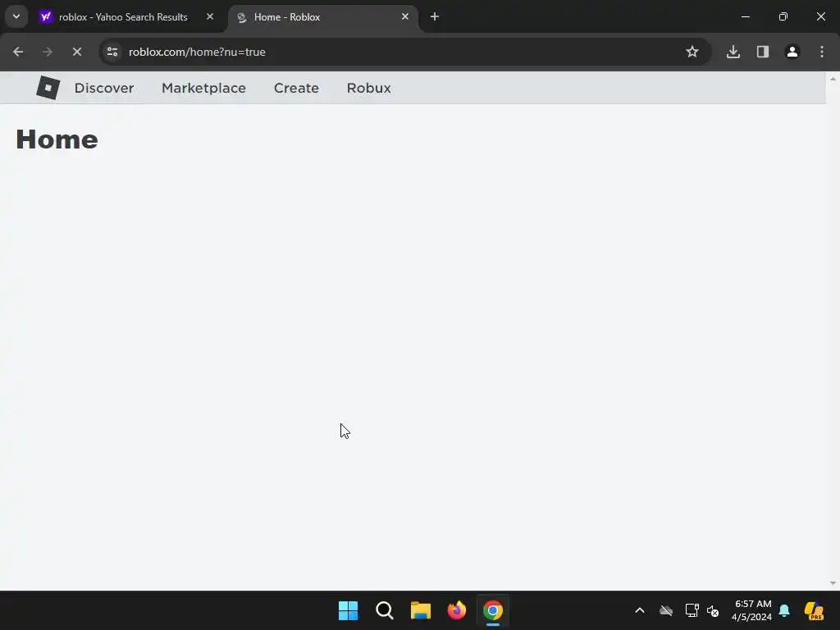Screen dimensions: 840x630
Task: Minimize the Chrome window
Action: (745, 16)
